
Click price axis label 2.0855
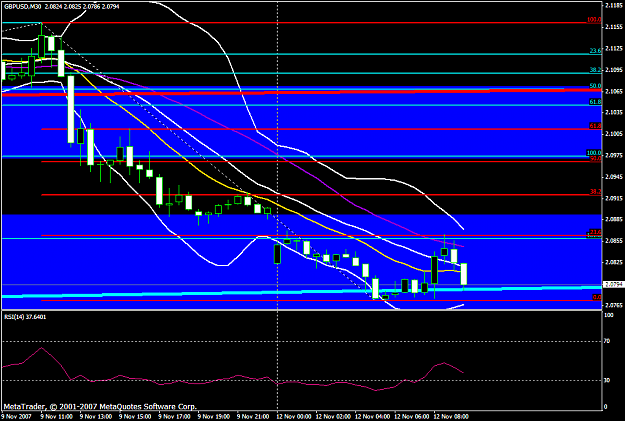(x=614, y=241)
